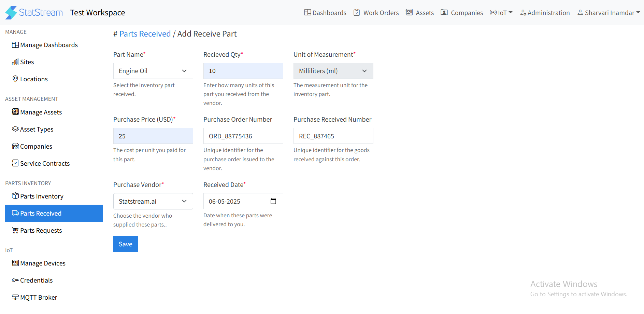The width and height of the screenshot is (644, 314).
Task: Open the Sharvari Inamdar user menu
Action: [609, 13]
